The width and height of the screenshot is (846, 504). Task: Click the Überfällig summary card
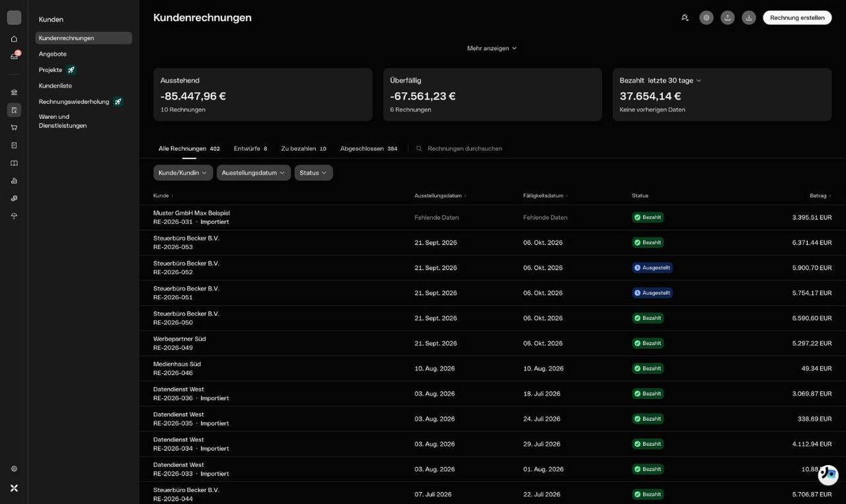tap(492, 94)
